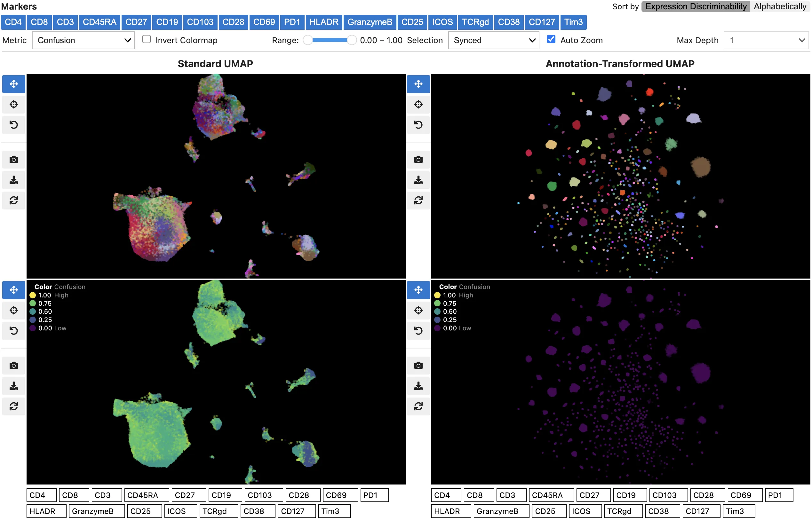Screen dimensions: 812x520
Task: Uncheck the Auto Zoom checkbox
Action: click(x=551, y=40)
